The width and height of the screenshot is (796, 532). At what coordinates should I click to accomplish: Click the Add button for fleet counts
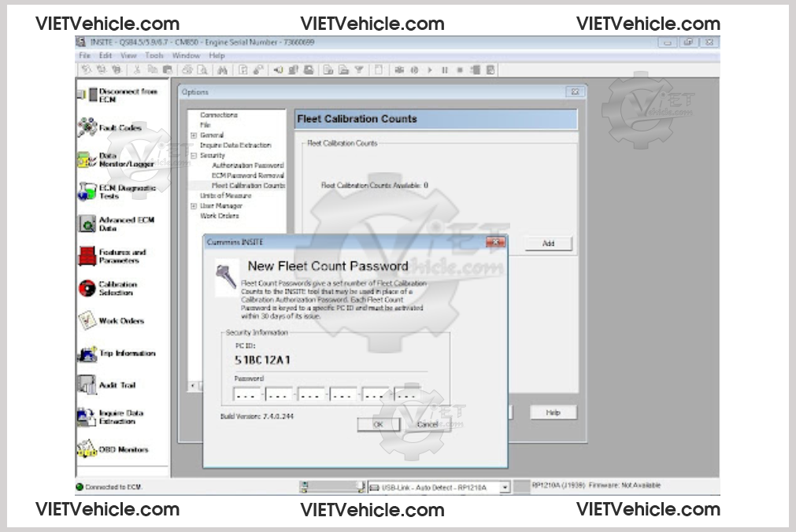548,244
